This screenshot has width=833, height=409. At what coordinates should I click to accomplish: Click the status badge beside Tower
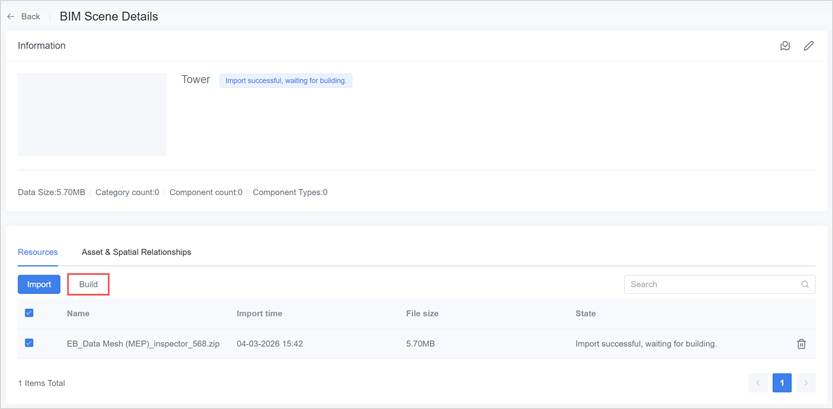point(285,81)
